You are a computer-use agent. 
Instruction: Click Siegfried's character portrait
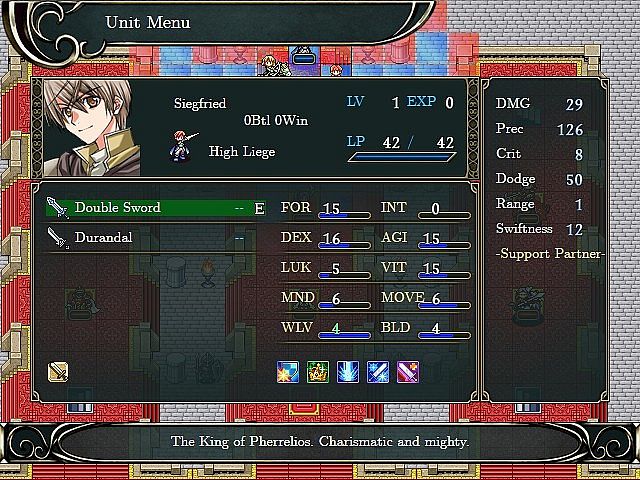[92, 128]
